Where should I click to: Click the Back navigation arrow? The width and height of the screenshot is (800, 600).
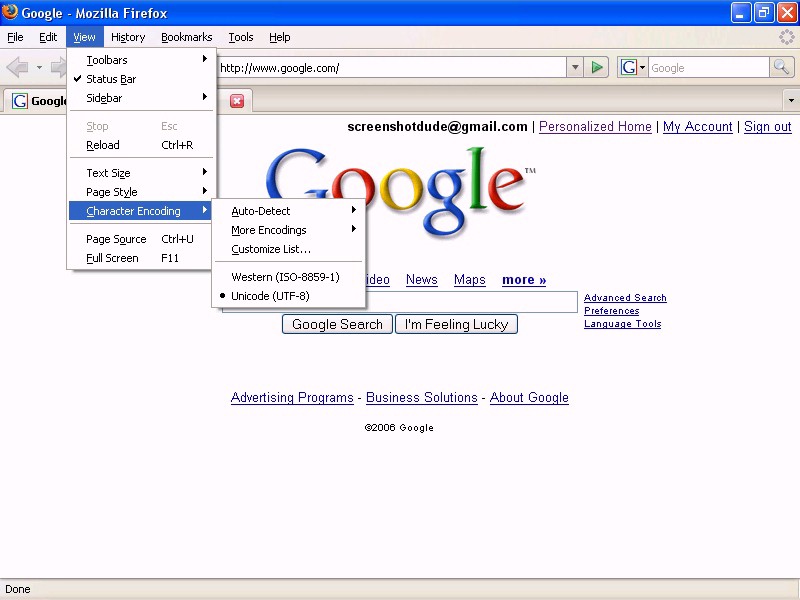(x=17, y=68)
